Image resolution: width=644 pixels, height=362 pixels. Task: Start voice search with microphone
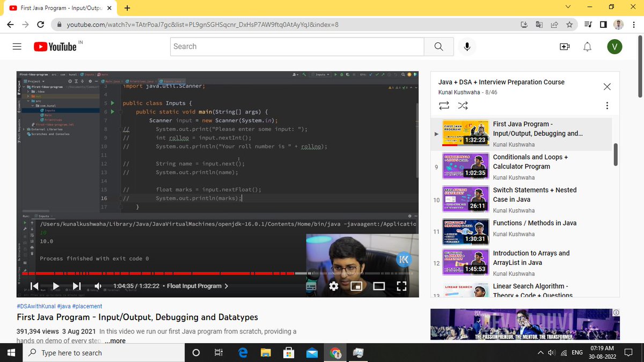pyautogui.click(x=467, y=47)
